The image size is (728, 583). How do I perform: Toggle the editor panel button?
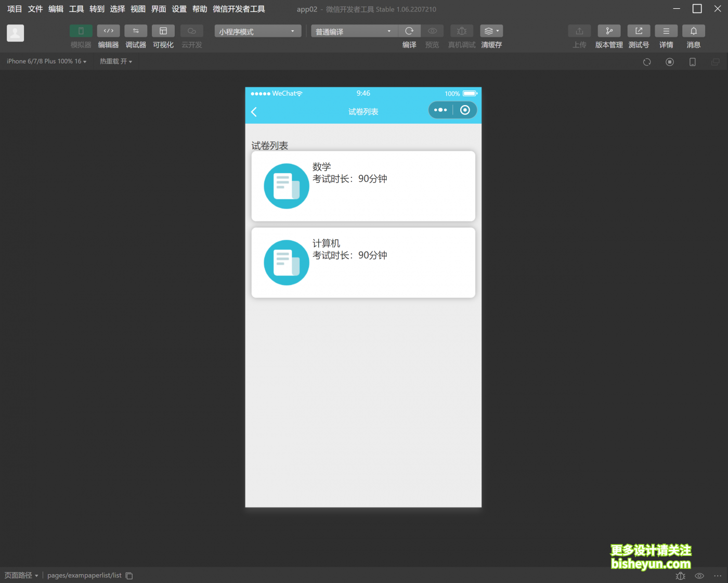pyautogui.click(x=108, y=31)
